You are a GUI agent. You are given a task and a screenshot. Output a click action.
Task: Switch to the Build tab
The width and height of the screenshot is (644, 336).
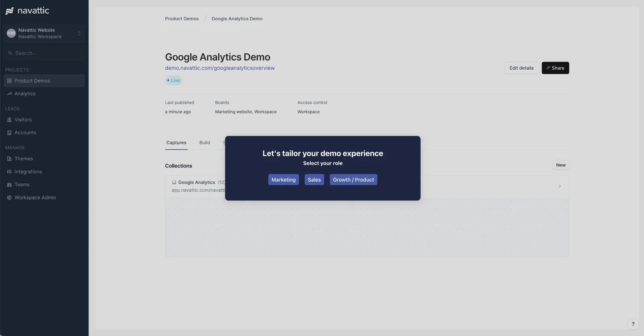coord(204,143)
